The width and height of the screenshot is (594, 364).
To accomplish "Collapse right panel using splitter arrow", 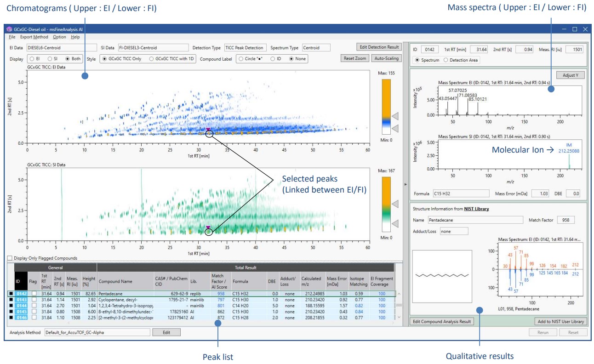I will pos(405,184).
